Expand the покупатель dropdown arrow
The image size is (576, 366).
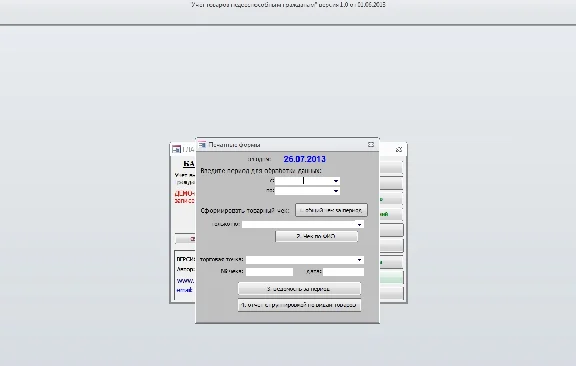[x=360, y=224]
